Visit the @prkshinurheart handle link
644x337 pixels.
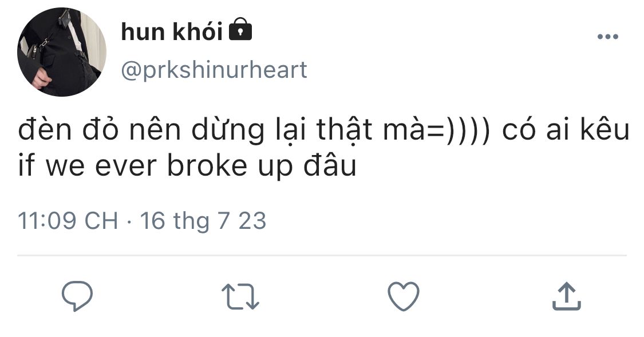pos(214,70)
